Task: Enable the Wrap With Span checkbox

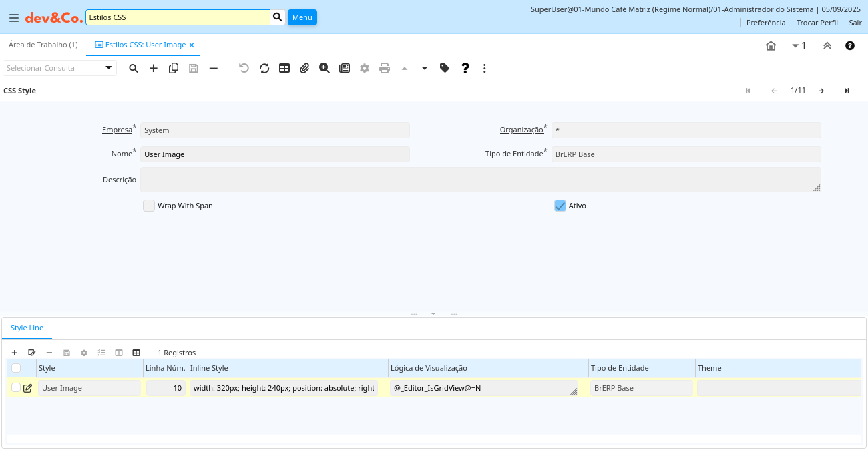Action: tap(149, 206)
